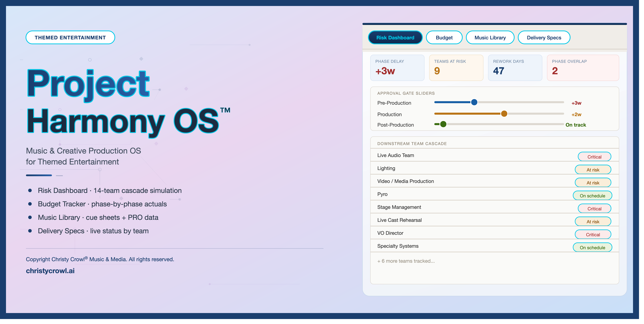Image resolution: width=644 pixels, height=324 pixels.
Task: Select the Live Audio Team row label
Action: click(396, 155)
